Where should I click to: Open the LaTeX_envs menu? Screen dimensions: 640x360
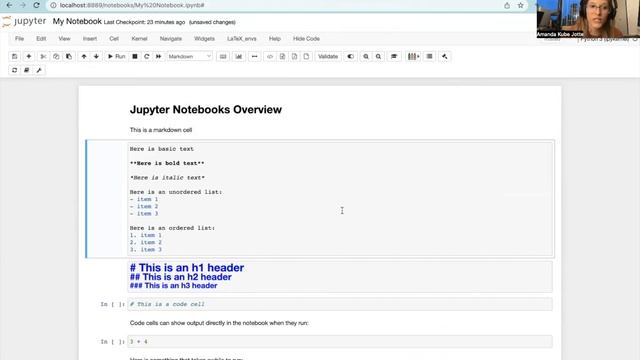pyautogui.click(x=242, y=39)
